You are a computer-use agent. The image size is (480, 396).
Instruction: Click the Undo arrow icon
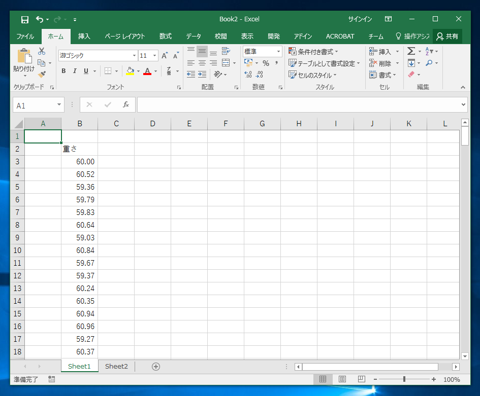tap(39, 20)
